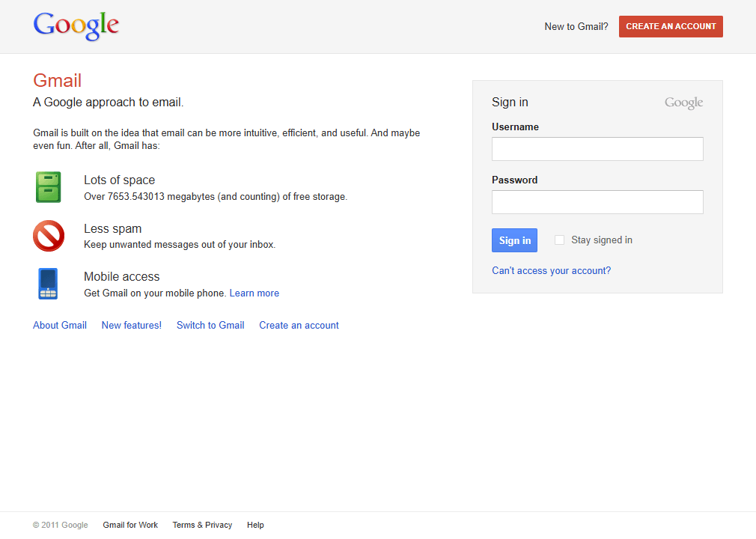
Task: Click the New to Gmail? text
Action: 576,26
